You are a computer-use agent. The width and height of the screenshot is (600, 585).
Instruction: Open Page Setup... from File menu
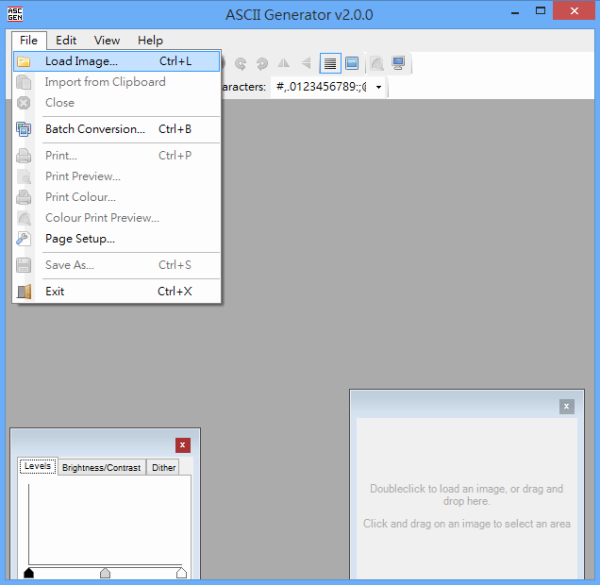click(117, 239)
